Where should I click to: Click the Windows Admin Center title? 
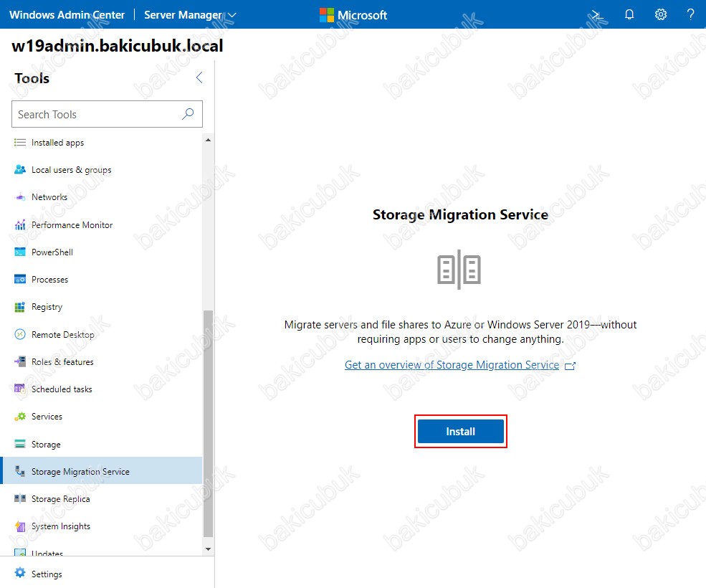point(67,15)
